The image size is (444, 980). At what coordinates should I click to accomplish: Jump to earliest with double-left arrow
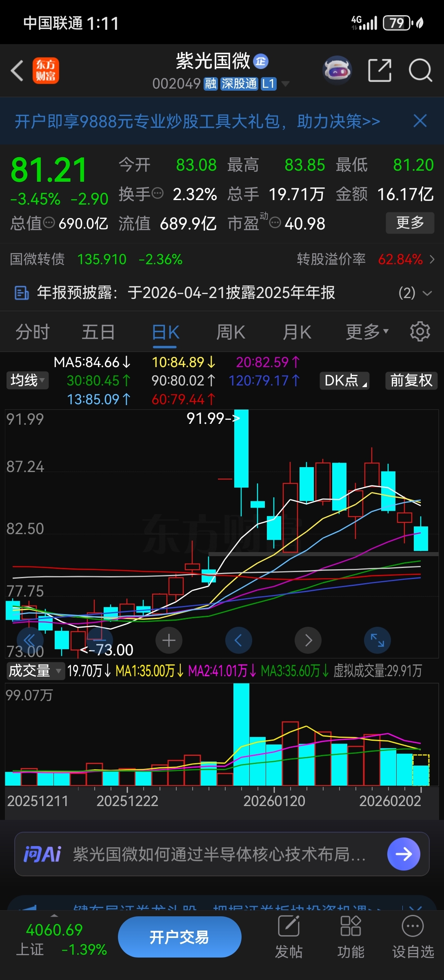(30, 640)
